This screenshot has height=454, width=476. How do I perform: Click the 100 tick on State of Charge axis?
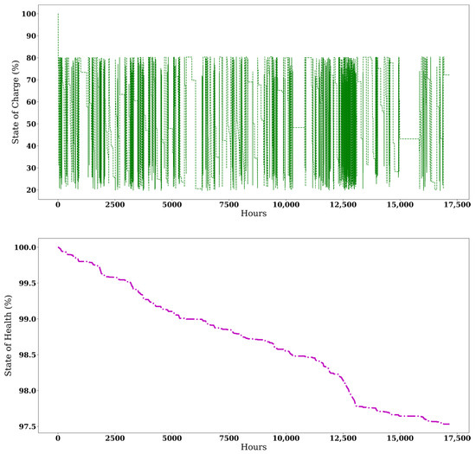pos(29,14)
